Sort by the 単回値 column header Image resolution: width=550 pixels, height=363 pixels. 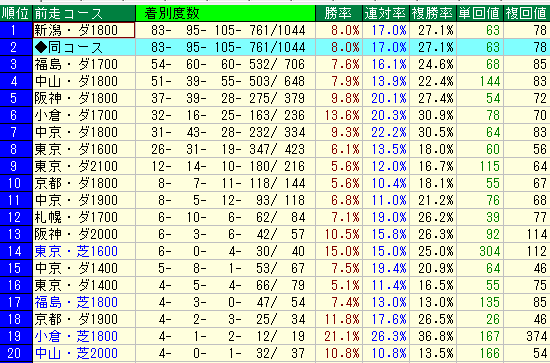[x=480, y=13]
